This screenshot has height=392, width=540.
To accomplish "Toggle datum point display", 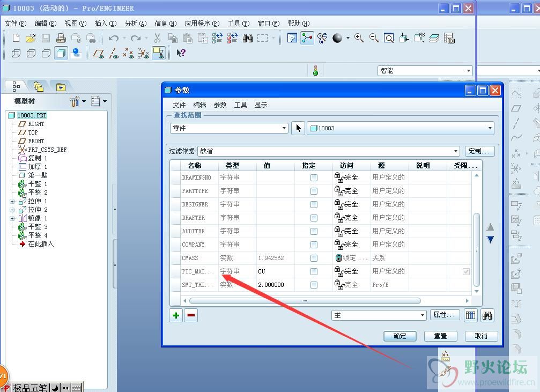I will (129, 53).
